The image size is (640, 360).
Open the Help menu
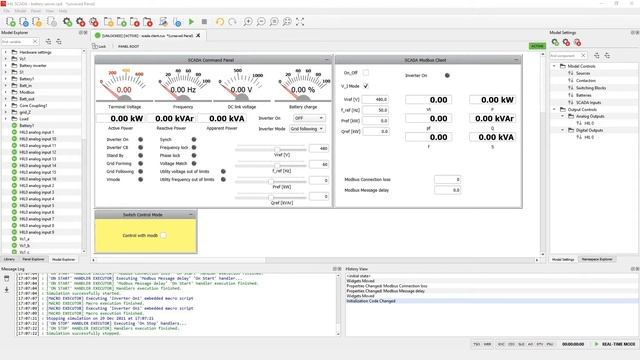click(x=63, y=11)
